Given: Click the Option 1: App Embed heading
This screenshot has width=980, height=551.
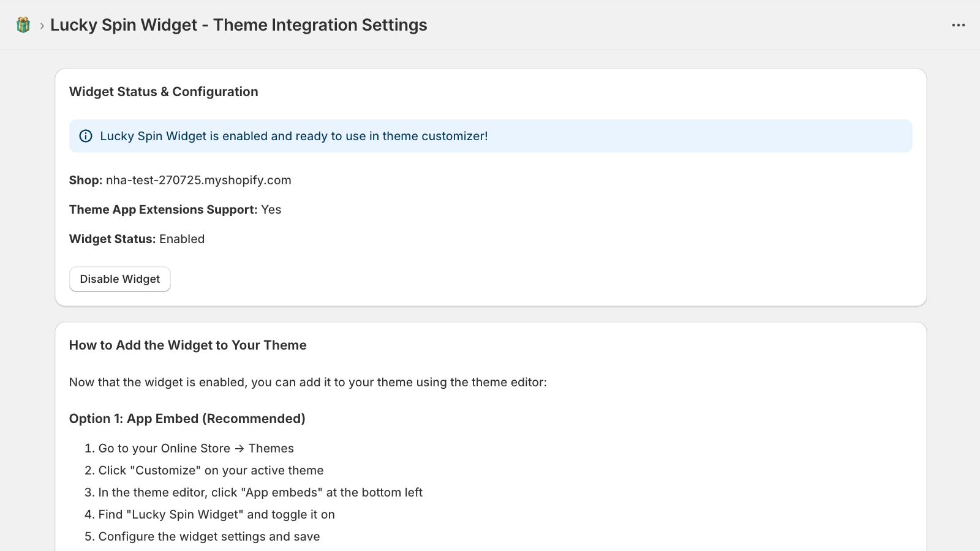Looking at the screenshot, I should click(x=187, y=419).
